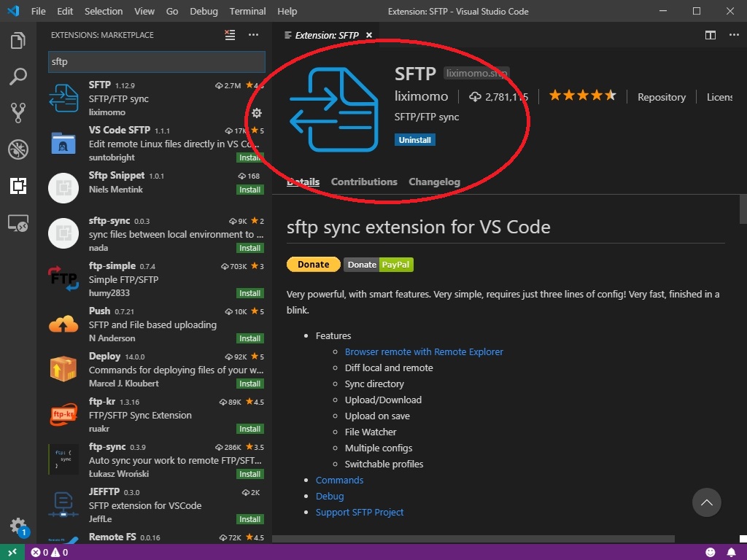Image resolution: width=747 pixels, height=560 pixels.
Task: Select VS Code SFTP extension icon
Action: click(x=63, y=143)
